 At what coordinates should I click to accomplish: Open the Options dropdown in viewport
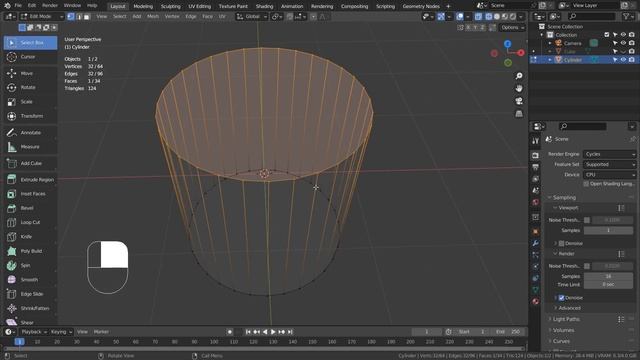(512, 27)
